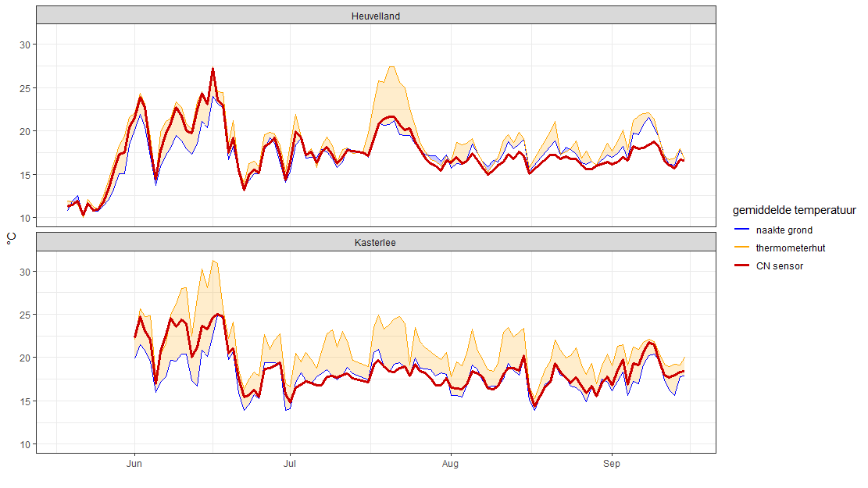This screenshot has height=488, width=868.
Task: Click the 30 y-axis label in Heuvelland panel
Action: pos(24,45)
